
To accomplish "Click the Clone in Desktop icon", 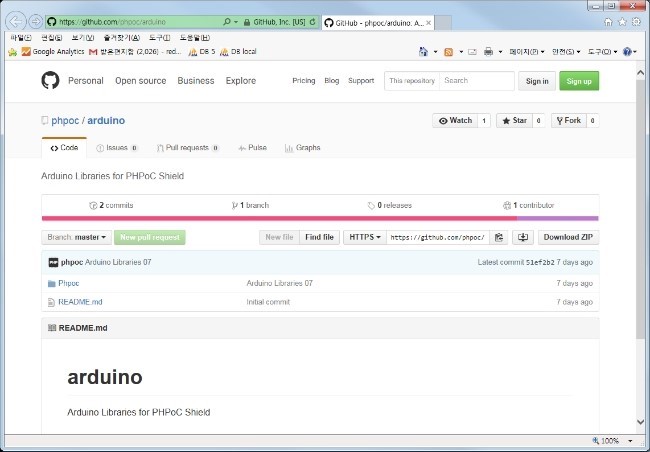I will pos(522,237).
